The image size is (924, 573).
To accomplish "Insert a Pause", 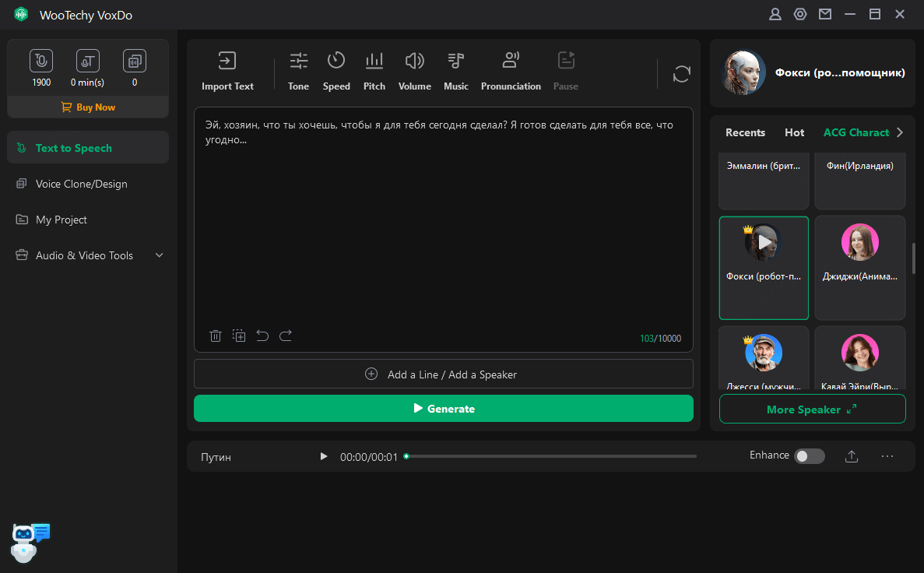I will pyautogui.click(x=566, y=71).
